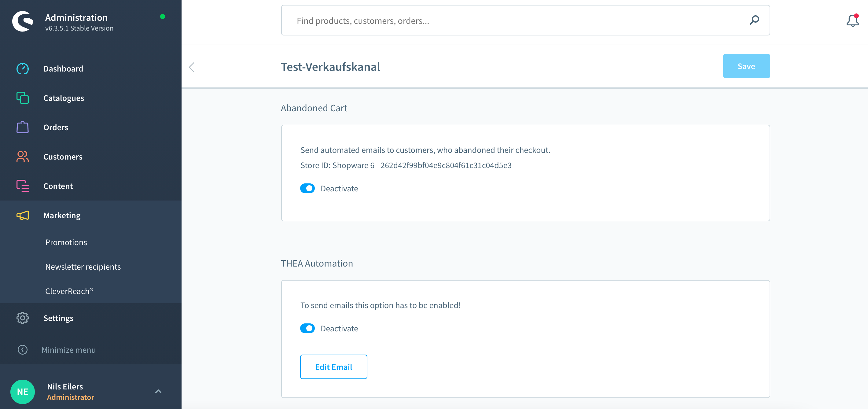Image resolution: width=868 pixels, height=409 pixels.
Task: Click the Edit Email button
Action: point(333,367)
